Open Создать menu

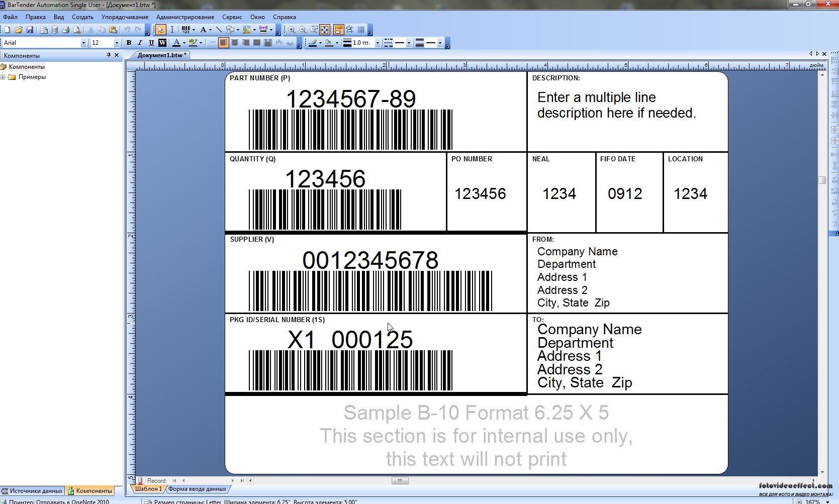82,17
